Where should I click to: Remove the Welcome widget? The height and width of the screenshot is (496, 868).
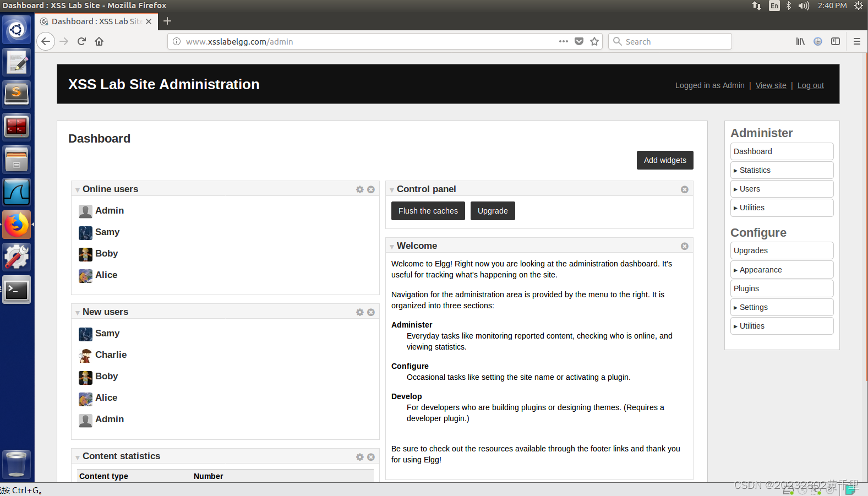[685, 246]
